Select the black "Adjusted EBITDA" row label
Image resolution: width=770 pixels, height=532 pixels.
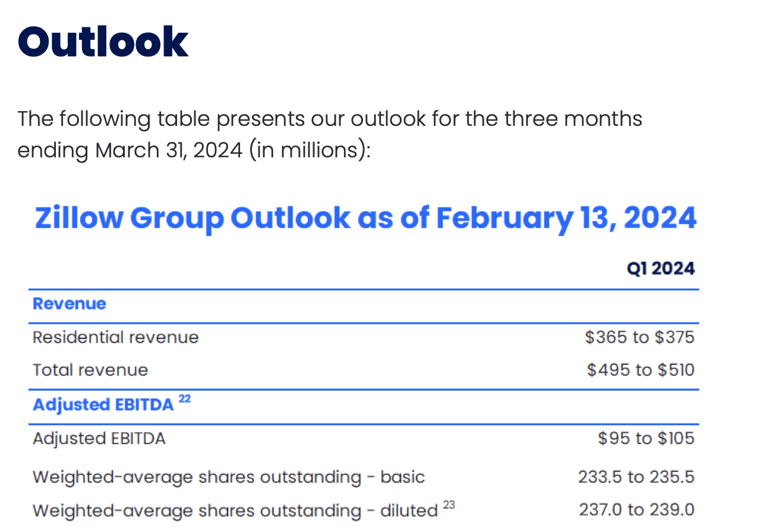(99, 439)
